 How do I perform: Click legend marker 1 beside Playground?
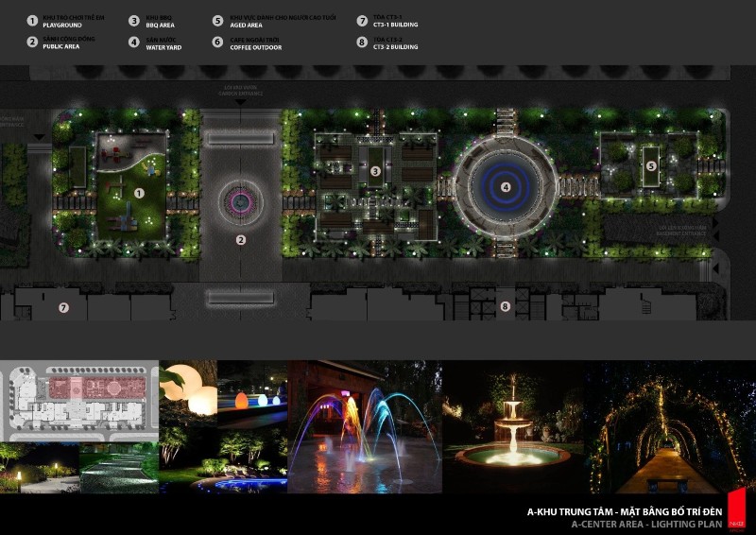click(32, 20)
